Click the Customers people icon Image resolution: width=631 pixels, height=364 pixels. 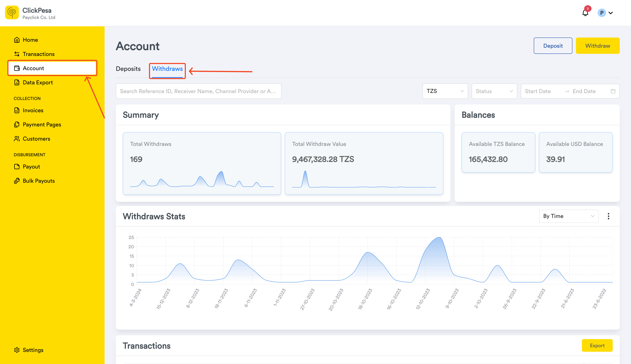[x=17, y=139]
